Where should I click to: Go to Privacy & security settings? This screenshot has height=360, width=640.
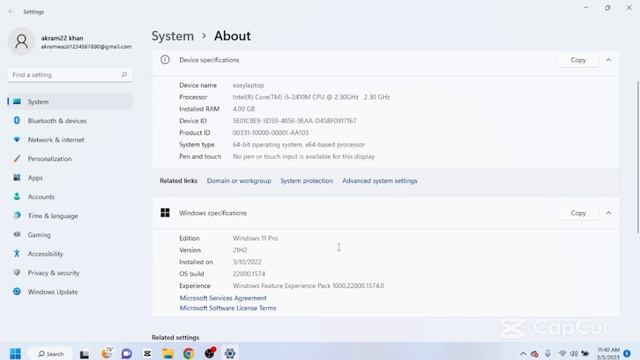70,273
